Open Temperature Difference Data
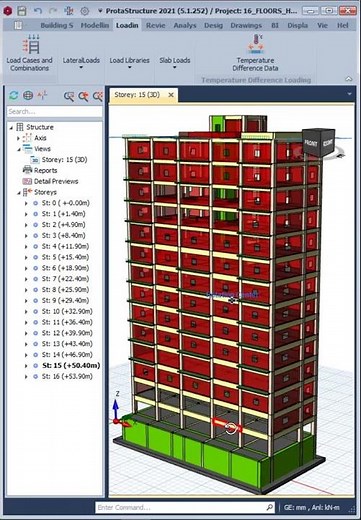 click(x=255, y=53)
